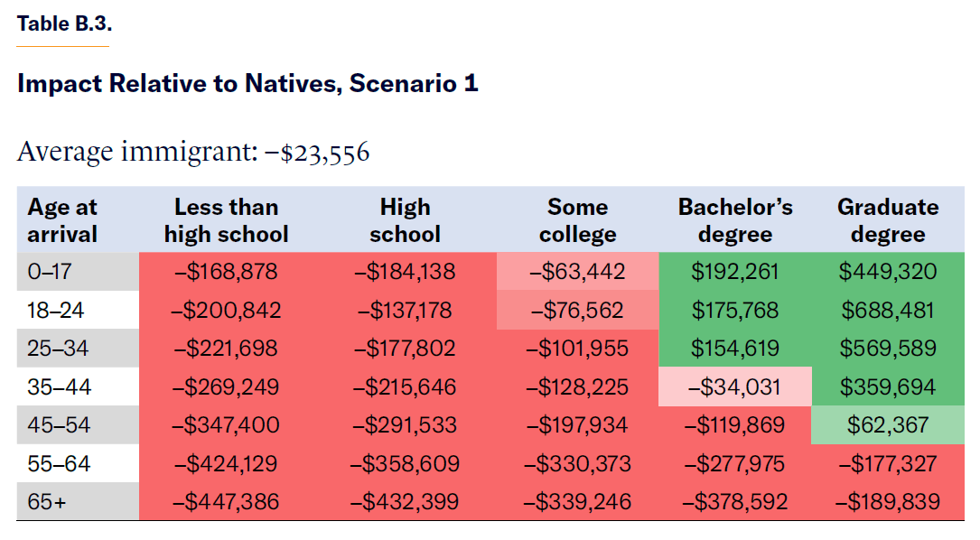
Task: Select the Bachelor's degree column header
Action: click(735, 220)
